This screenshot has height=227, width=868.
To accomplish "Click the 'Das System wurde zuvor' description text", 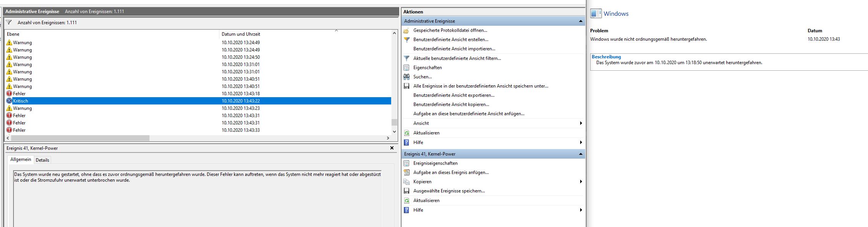I will [679, 63].
